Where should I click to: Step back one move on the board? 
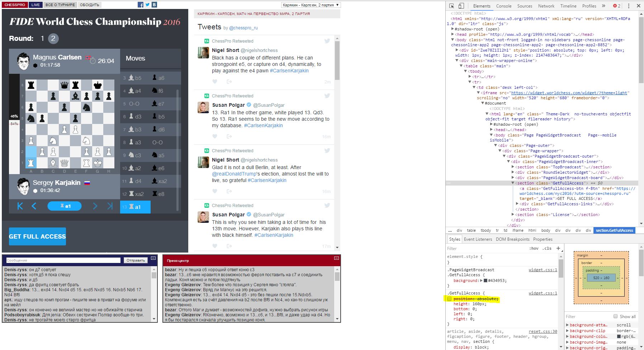(x=34, y=206)
